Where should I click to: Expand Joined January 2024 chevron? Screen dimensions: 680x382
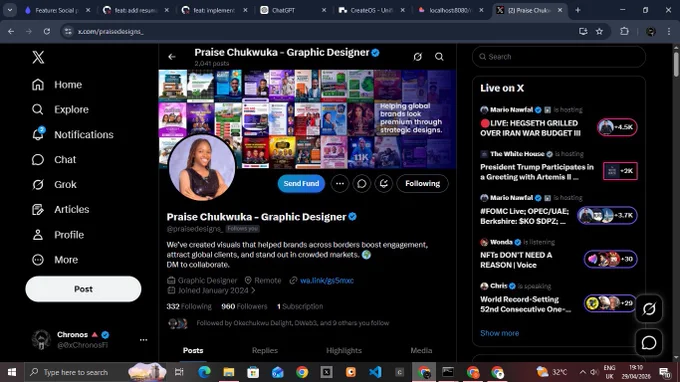click(253, 291)
